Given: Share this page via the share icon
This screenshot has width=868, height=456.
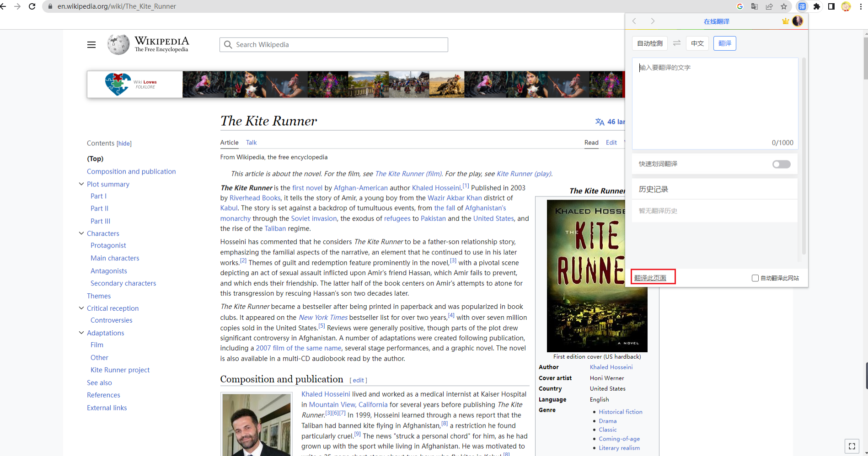Looking at the screenshot, I should pyautogui.click(x=769, y=6).
